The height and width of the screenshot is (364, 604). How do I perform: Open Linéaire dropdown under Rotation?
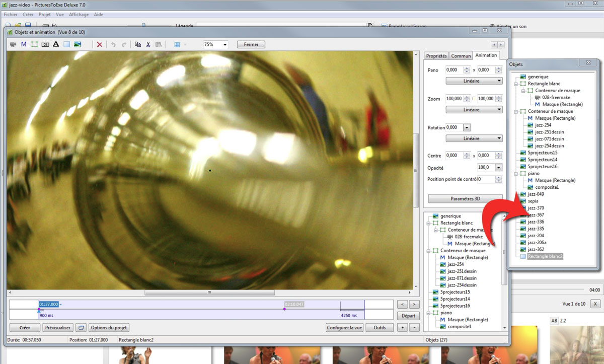474,138
